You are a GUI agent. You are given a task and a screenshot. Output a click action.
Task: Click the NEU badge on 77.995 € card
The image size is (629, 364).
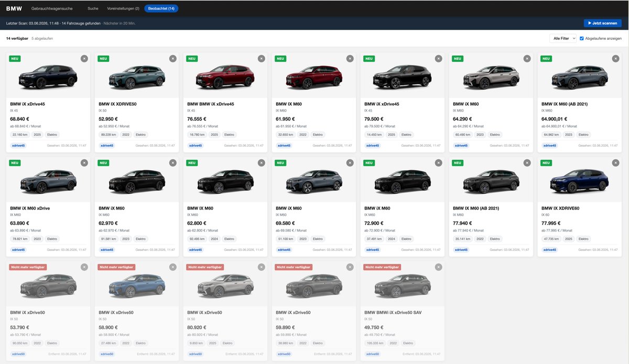546,163
